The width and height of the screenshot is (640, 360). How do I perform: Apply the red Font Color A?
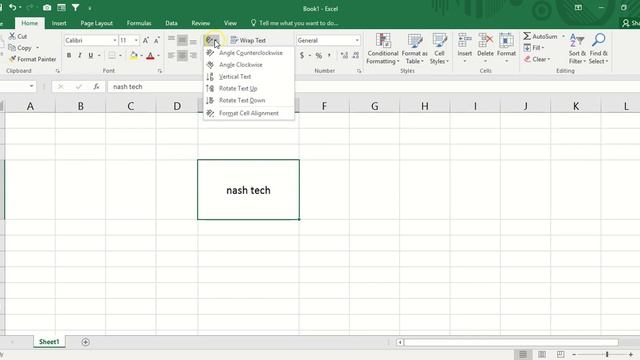click(150, 56)
